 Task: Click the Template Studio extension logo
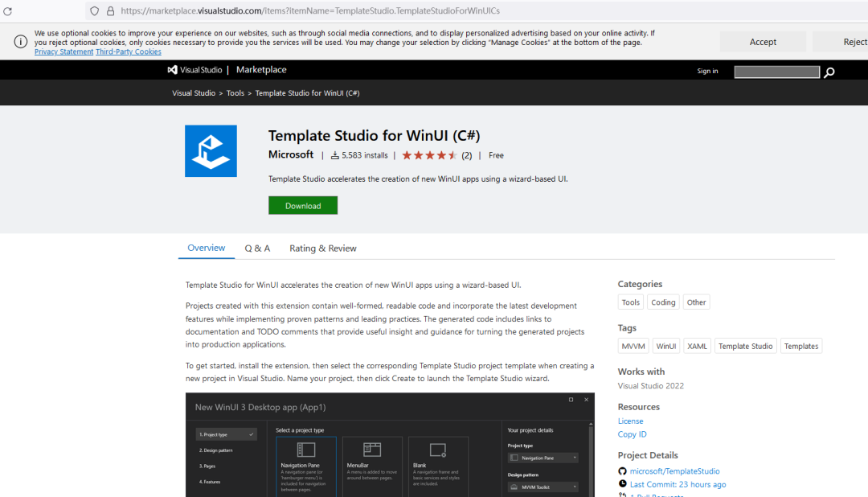point(211,150)
